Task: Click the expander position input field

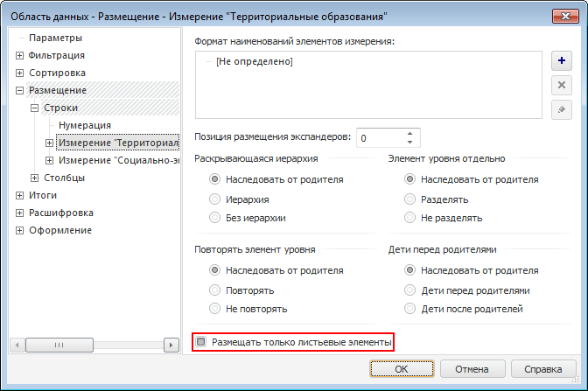Action: 378,138
